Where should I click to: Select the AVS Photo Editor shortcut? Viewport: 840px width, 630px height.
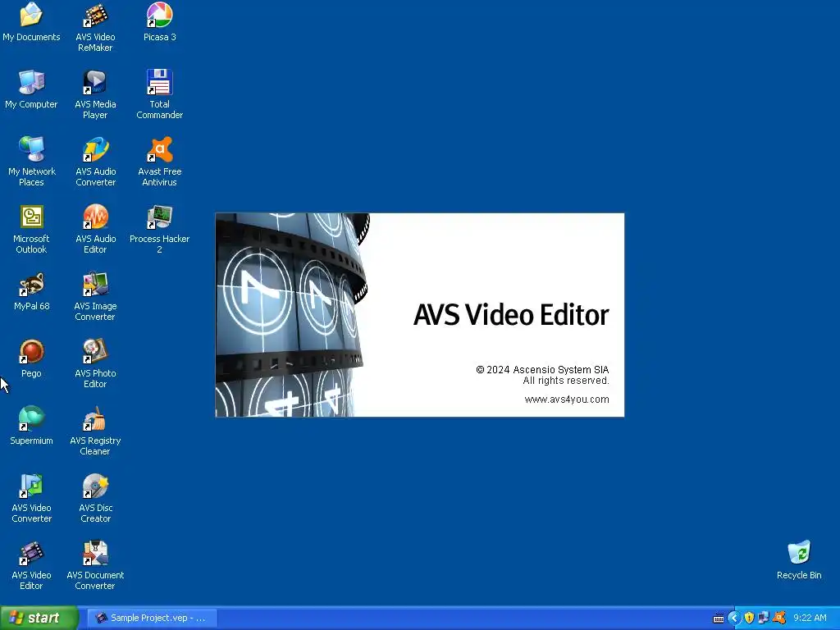(x=95, y=363)
